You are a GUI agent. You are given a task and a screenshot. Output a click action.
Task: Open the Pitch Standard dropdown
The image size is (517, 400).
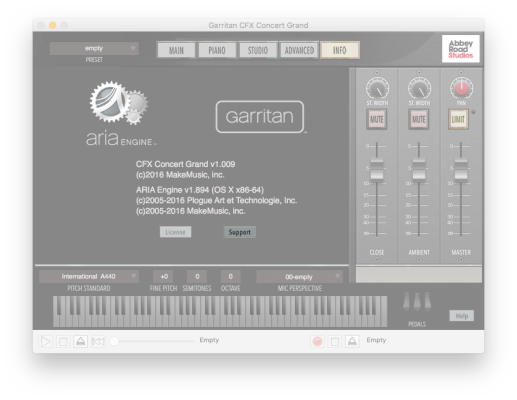[89, 276]
